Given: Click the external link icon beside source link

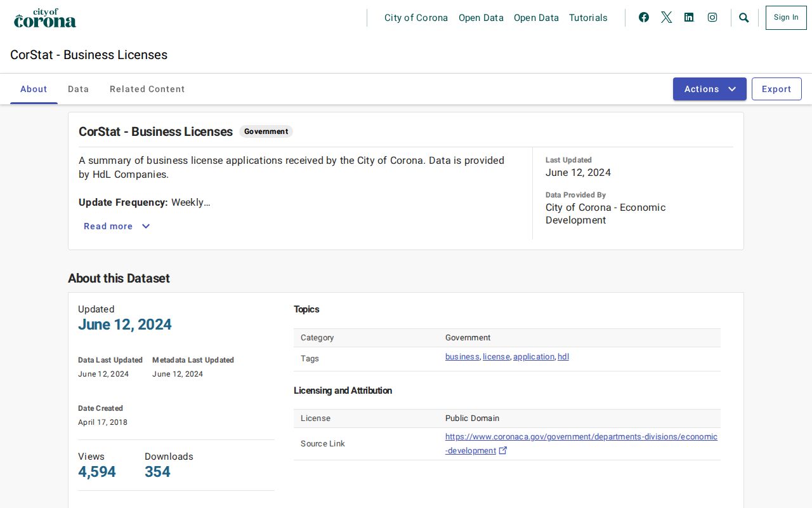Looking at the screenshot, I should [x=503, y=451].
